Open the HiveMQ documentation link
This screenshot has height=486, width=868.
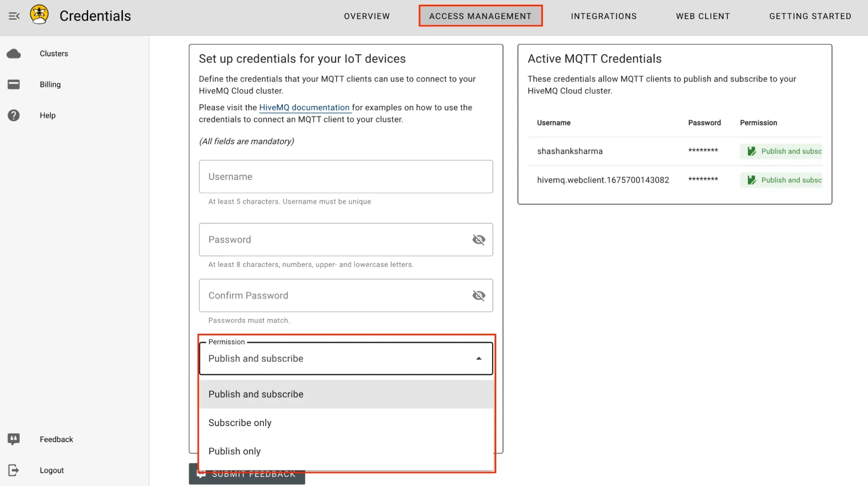(304, 107)
